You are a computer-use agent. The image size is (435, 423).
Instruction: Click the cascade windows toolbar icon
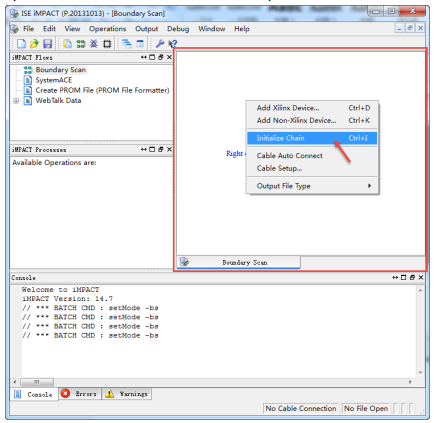coord(127,44)
